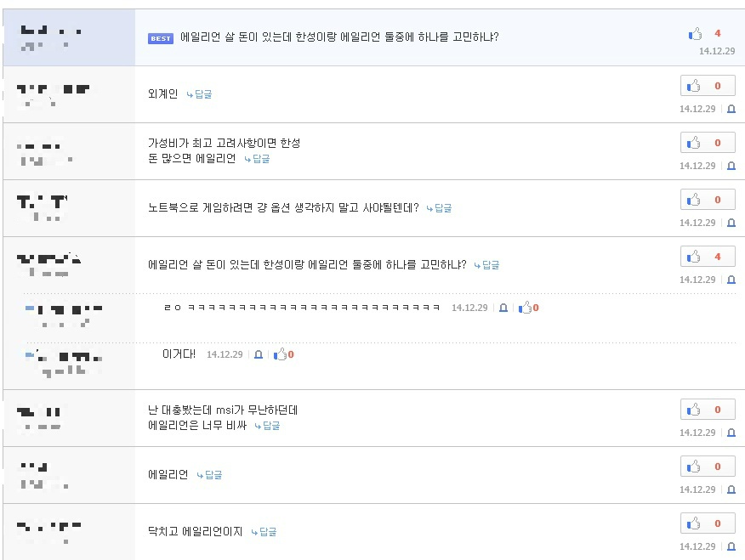
Task: Open 답글 reply on the one-word '에일리언' comment
Action: (x=209, y=476)
